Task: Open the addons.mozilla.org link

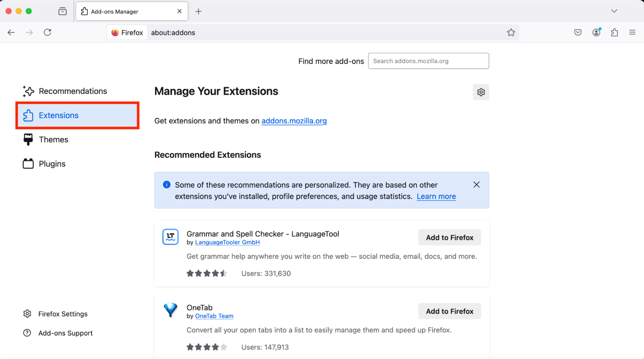Action: pos(294,121)
